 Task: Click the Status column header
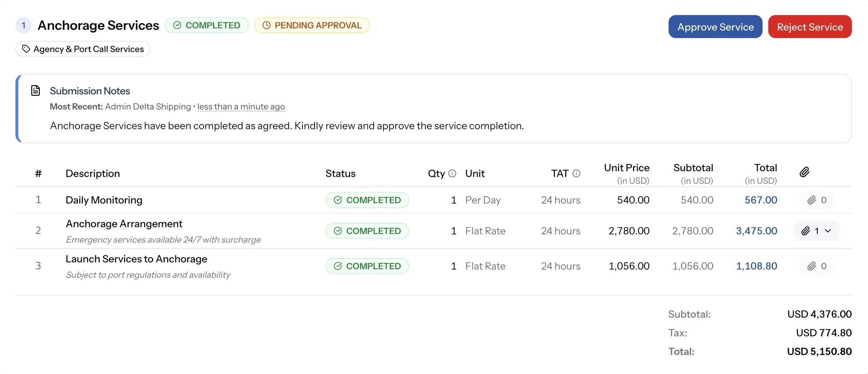click(x=340, y=173)
